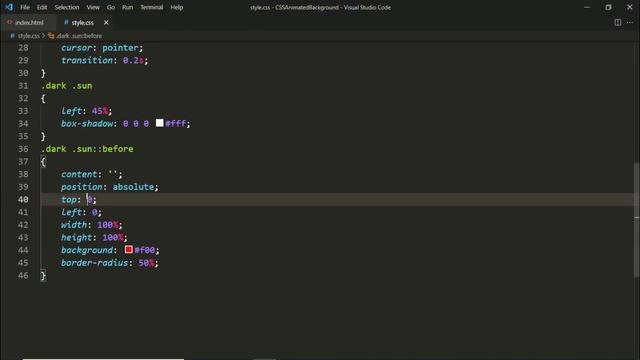The width and height of the screenshot is (640, 360).
Task: Click the vertical editor scrollbar
Action: tap(637, 220)
